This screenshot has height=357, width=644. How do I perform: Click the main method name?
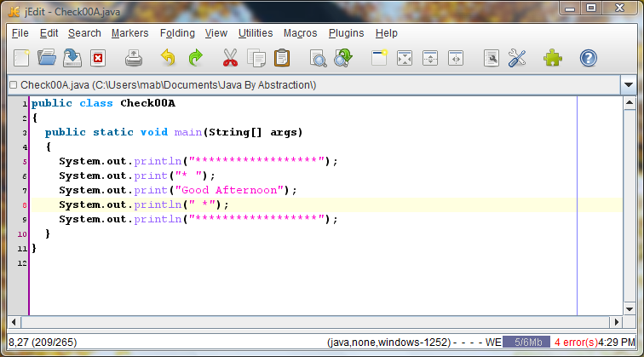point(188,132)
